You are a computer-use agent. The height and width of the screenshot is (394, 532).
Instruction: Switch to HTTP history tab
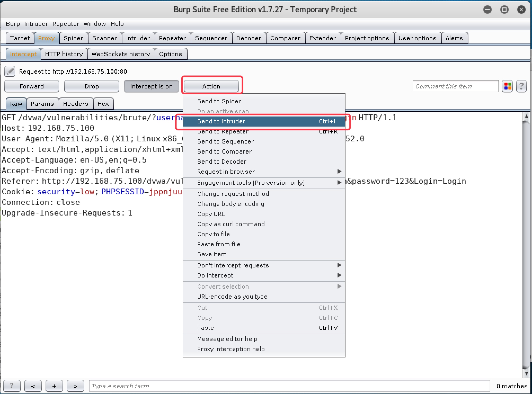pos(64,54)
